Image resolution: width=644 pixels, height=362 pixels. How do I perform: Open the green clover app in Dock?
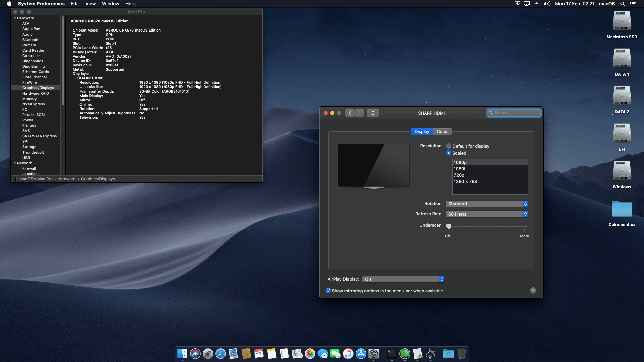(405, 354)
